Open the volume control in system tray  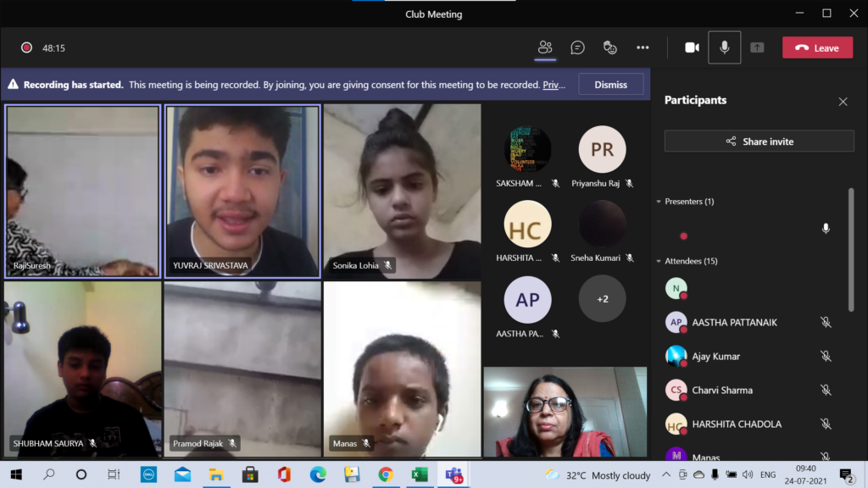(748, 474)
